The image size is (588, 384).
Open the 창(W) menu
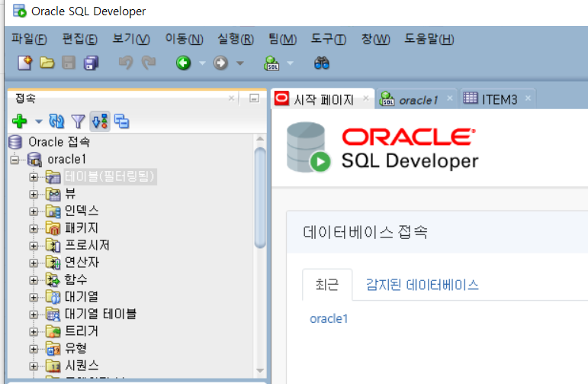(x=375, y=39)
